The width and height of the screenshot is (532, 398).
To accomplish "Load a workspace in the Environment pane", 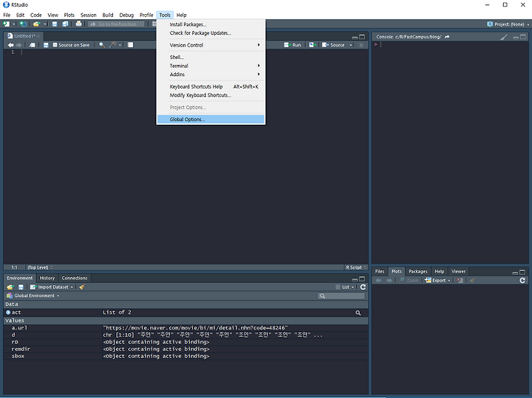I will (10, 287).
